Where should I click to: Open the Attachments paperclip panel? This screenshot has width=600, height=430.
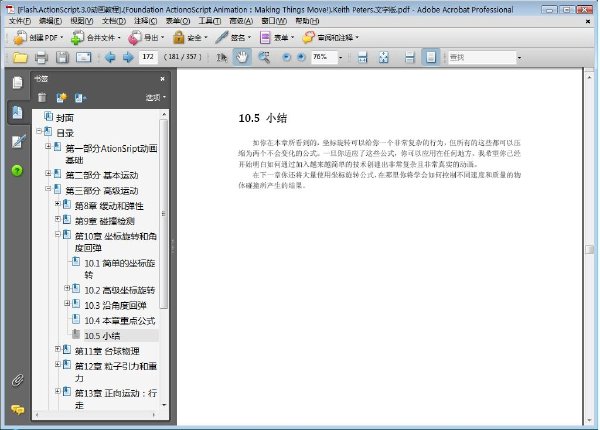17,380
